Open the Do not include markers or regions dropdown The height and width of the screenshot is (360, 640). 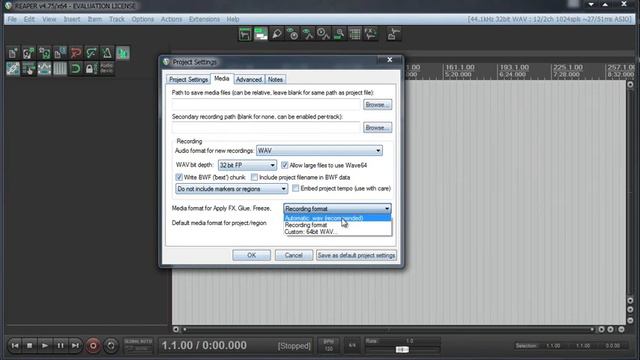point(231,189)
